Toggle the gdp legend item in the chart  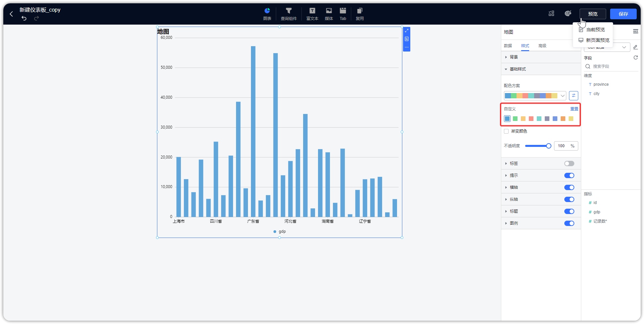(x=280, y=232)
